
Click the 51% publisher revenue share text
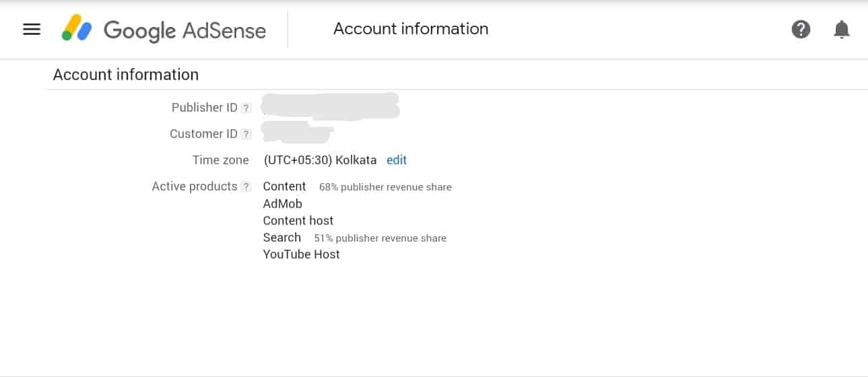(380, 238)
